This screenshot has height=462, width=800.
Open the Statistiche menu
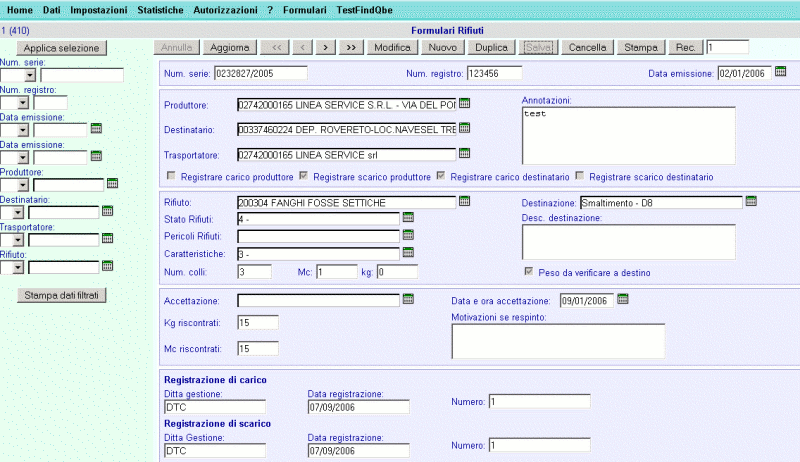coord(160,10)
